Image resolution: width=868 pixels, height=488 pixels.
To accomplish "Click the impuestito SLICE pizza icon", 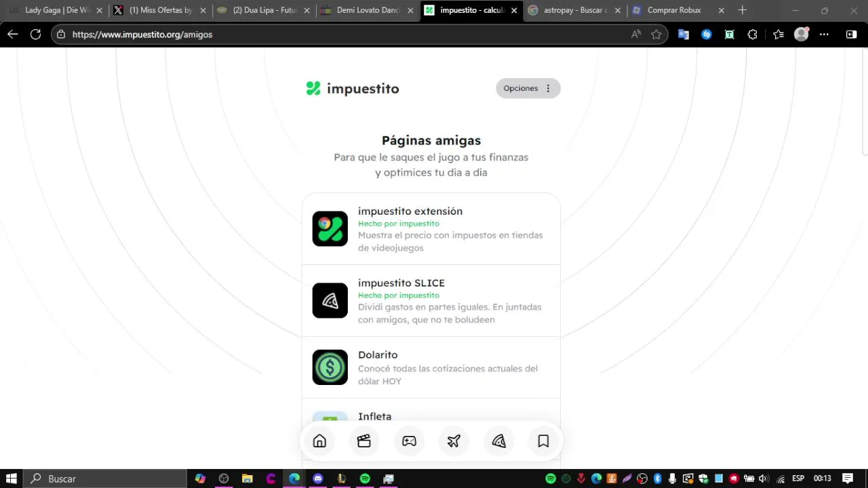I will click(330, 300).
